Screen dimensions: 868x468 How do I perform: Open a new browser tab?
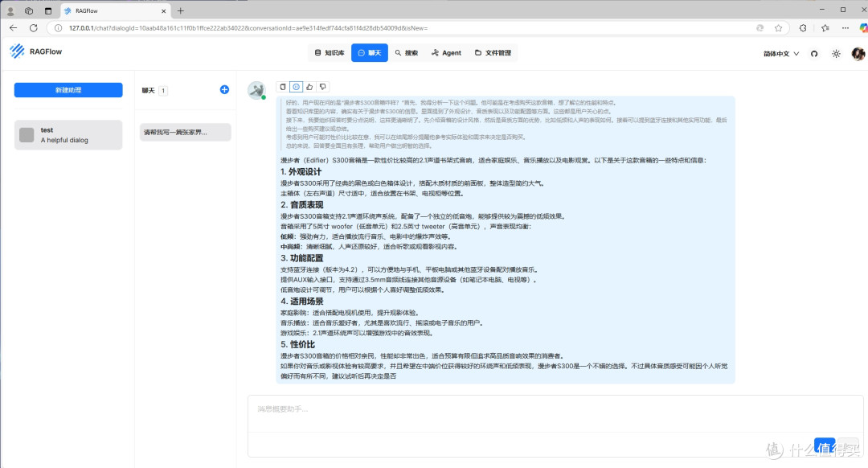181,10
